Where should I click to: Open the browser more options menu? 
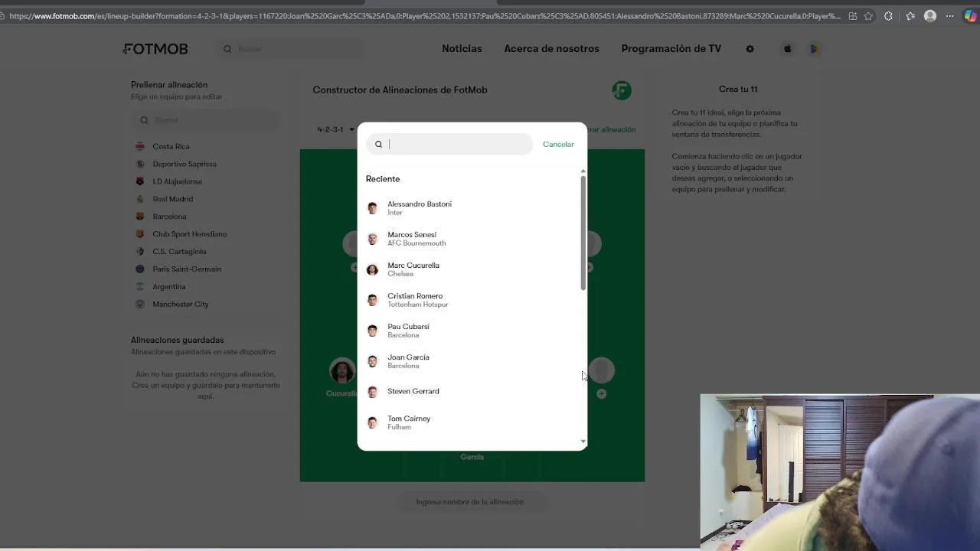pos(950,16)
